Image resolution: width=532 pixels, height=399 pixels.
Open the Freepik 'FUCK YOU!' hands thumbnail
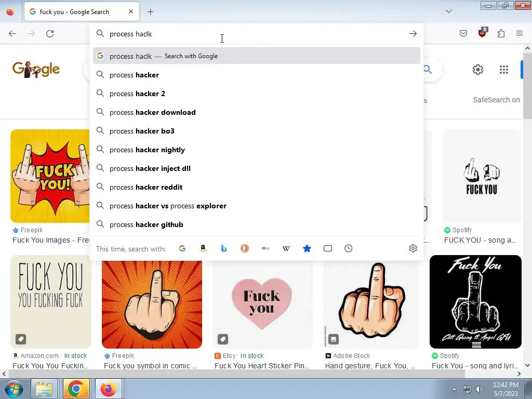(x=50, y=176)
